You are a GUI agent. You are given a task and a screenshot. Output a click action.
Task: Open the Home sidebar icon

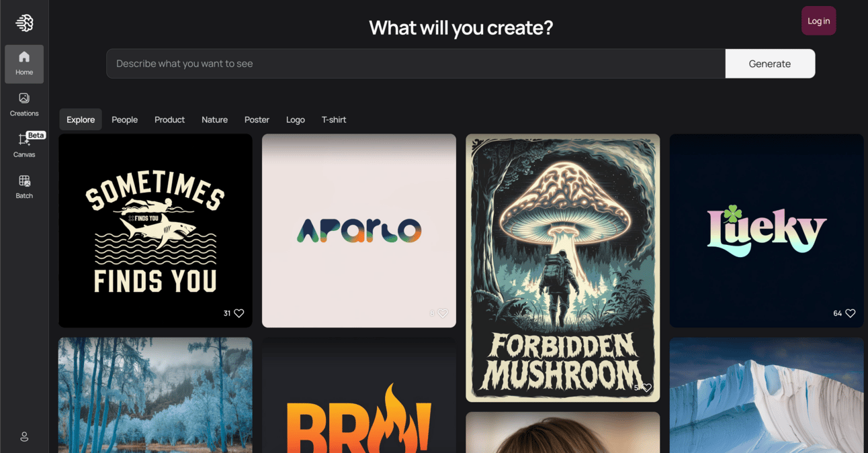tap(24, 64)
